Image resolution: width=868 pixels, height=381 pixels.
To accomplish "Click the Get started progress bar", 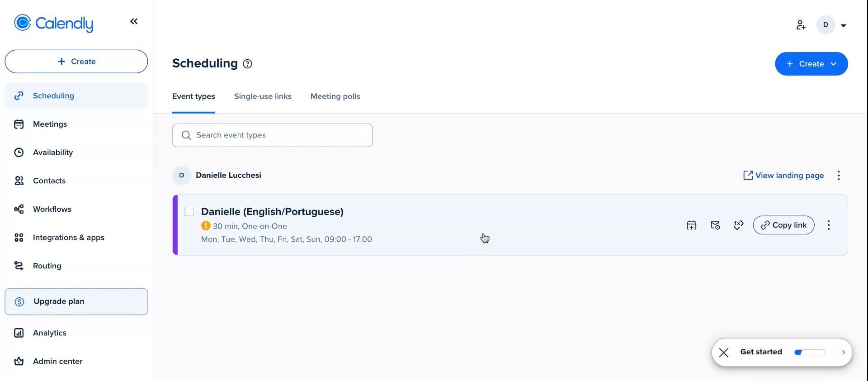I will pyautogui.click(x=810, y=352).
